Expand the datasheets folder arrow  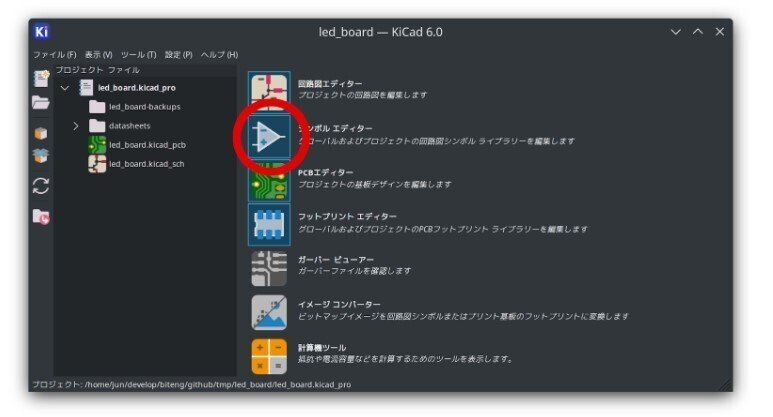[x=76, y=126]
